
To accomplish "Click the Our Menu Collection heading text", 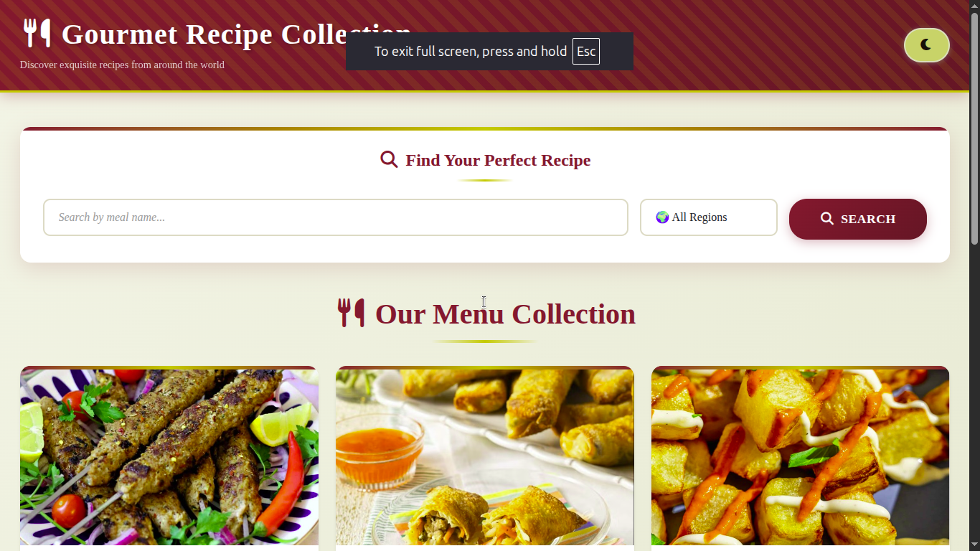I will point(505,314).
